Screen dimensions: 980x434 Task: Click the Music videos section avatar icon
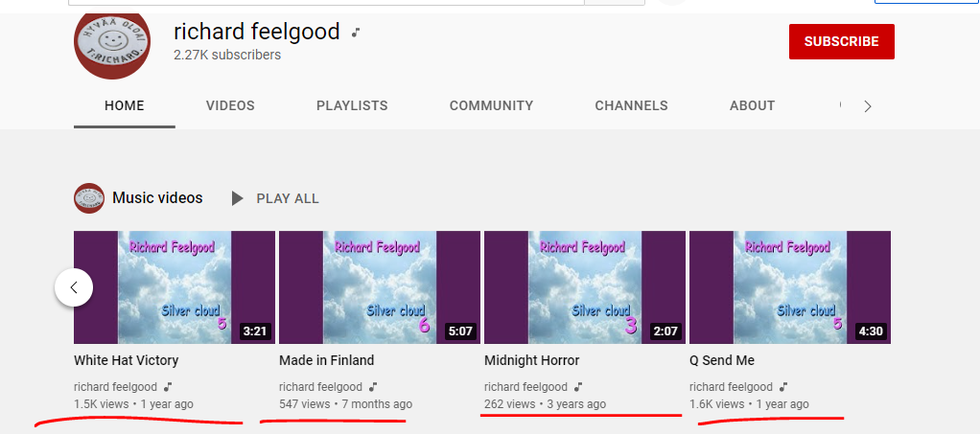pos(89,198)
